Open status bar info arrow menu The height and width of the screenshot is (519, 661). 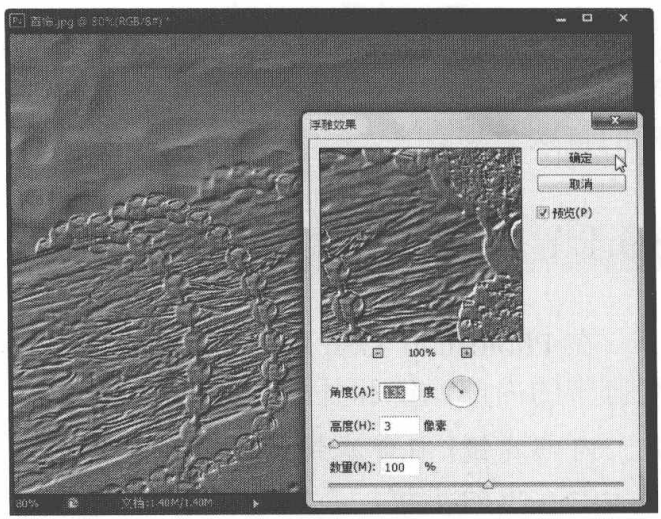(255, 503)
